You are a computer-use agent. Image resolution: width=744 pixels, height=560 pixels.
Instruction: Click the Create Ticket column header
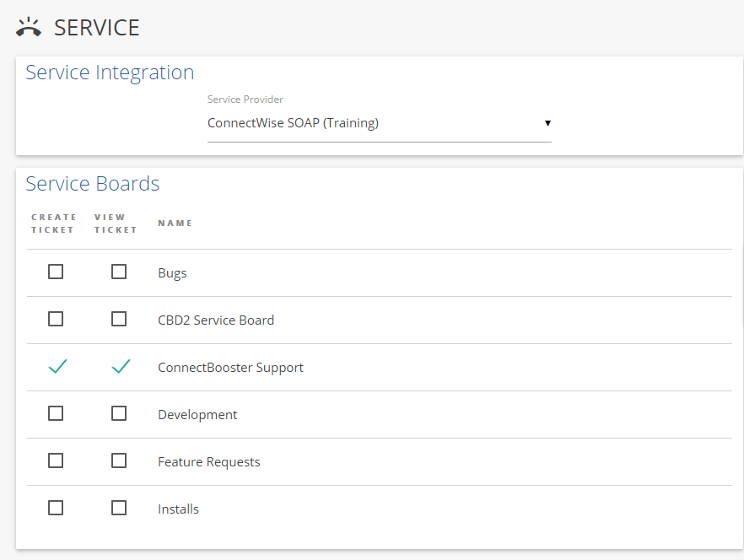click(54, 223)
